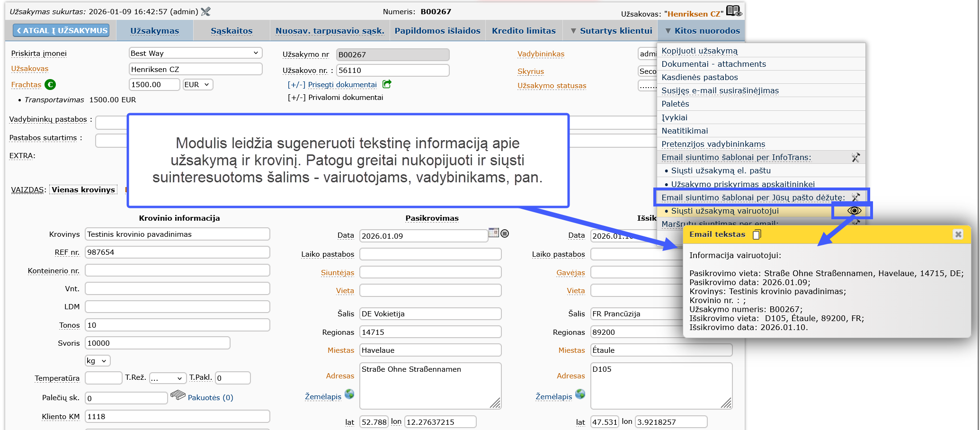Switch to the Sąskaitos tab

click(x=232, y=31)
